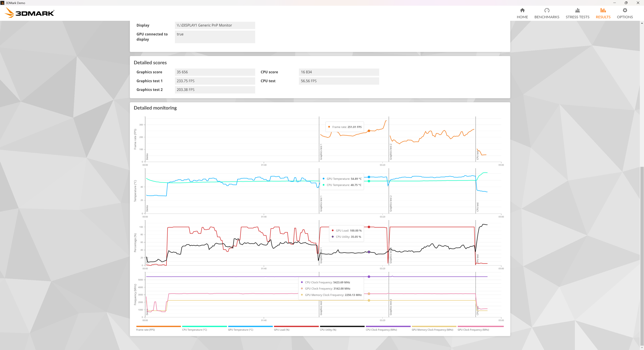
Task: Open the Home section via house icon
Action: click(522, 11)
